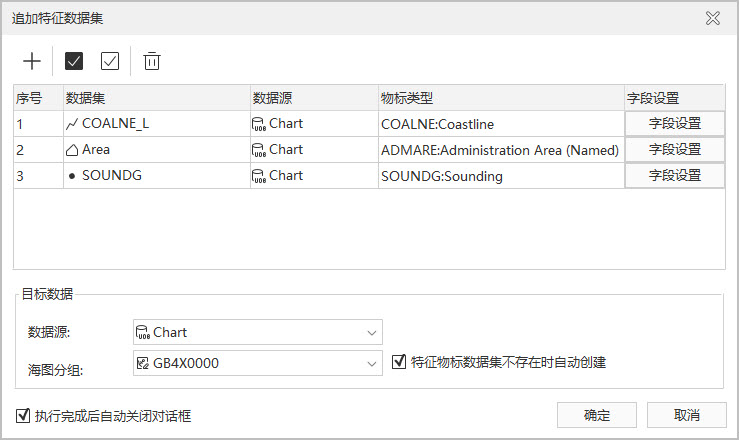Viewport: 739px width, 440px height.
Task: Click the add dataset plus icon
Action: pos(32,61)
